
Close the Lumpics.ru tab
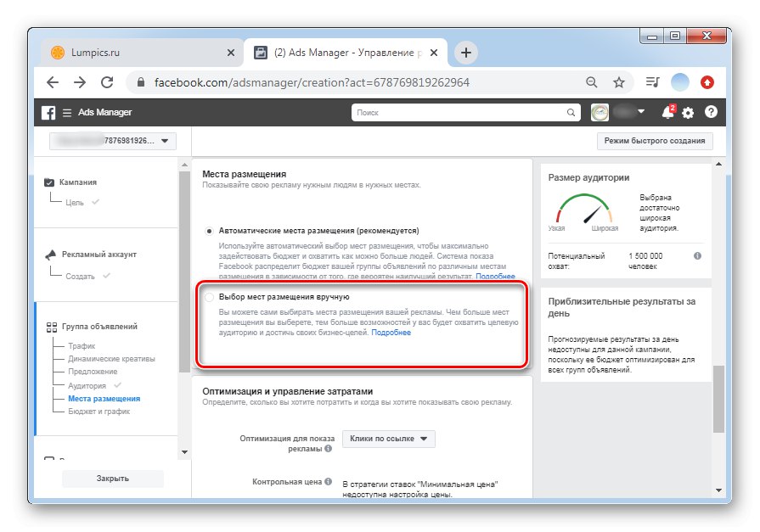click(231, 53)
